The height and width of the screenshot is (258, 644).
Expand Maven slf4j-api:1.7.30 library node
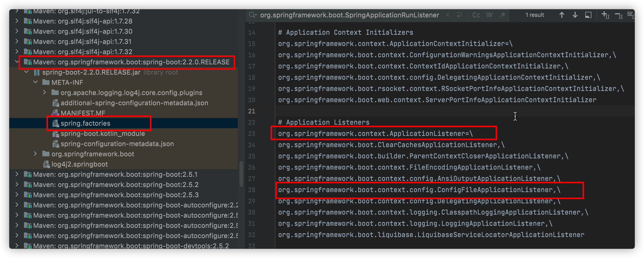click(17, 31)
